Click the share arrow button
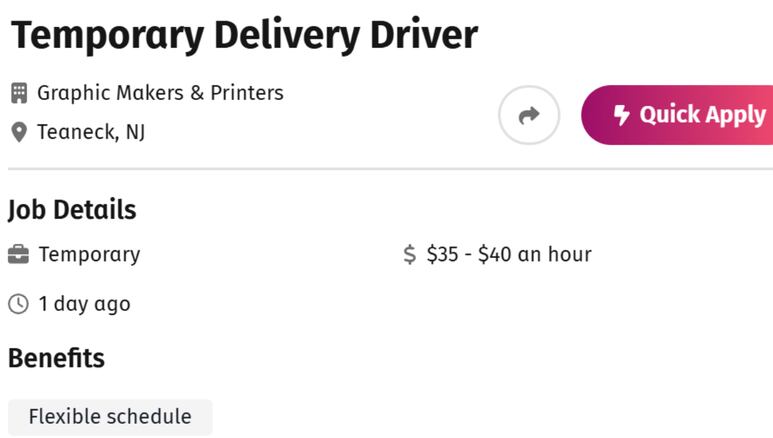Image resolution: width=773 pixels, height=438 pixels. point(528,115)
